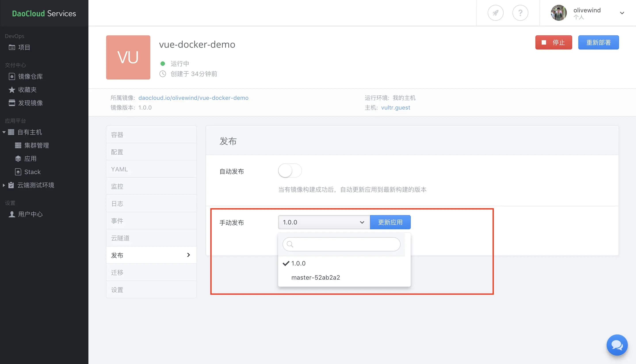Screen dimensions: 636x364
Task: Expand the 云端测试环境 tree arrow
Action: click(x=4, y=185)
